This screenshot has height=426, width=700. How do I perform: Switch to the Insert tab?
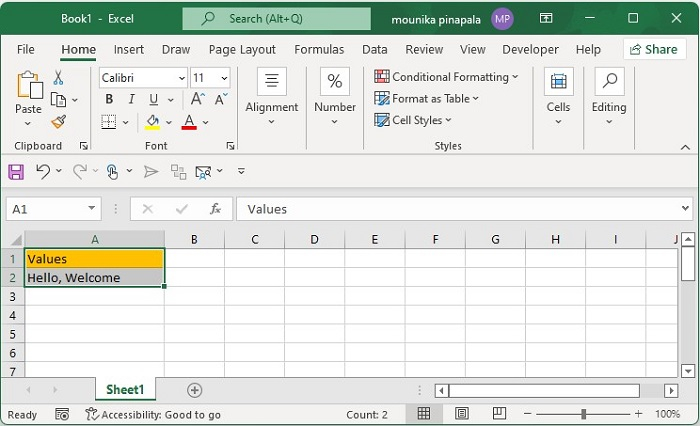[129, 49]
